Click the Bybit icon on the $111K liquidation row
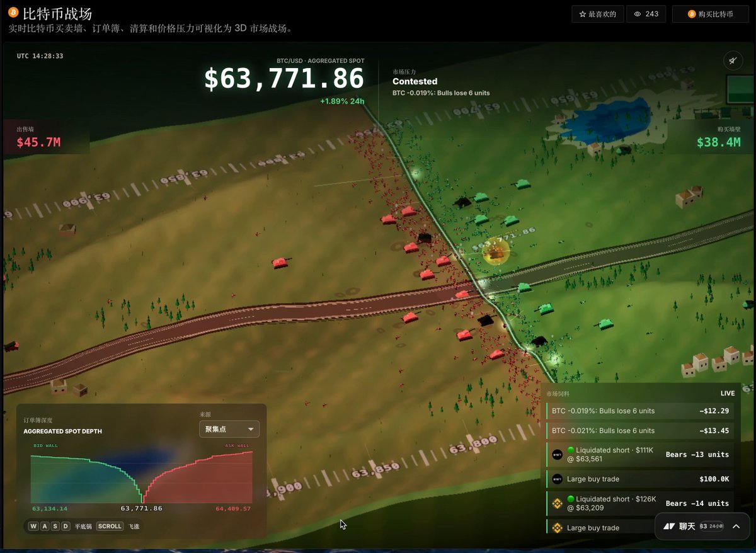The width and height of the screenshot is (756, 553). click(557, 454)
